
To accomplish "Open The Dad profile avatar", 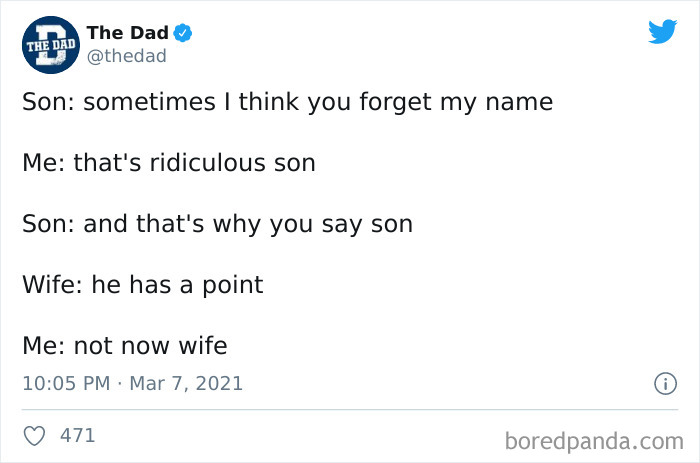I will click(x=49, y=45).
